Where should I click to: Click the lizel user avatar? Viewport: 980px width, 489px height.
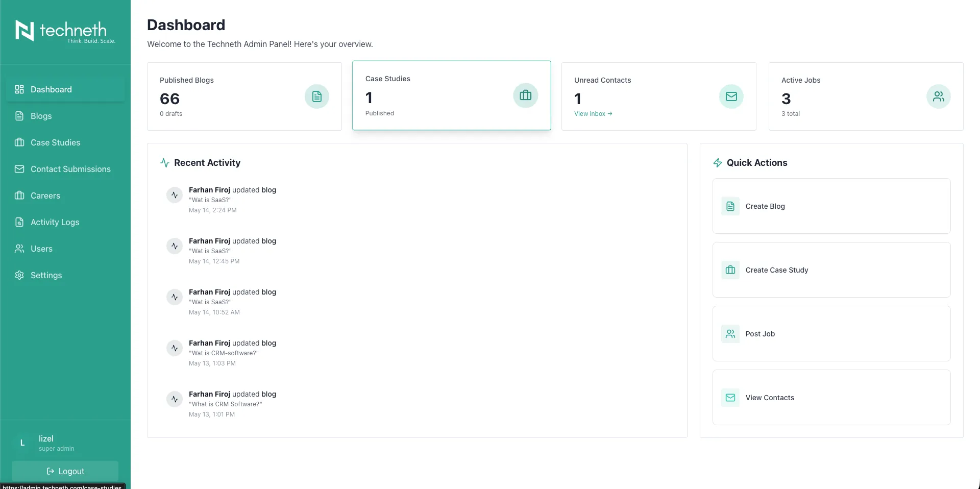pos(22,443)
